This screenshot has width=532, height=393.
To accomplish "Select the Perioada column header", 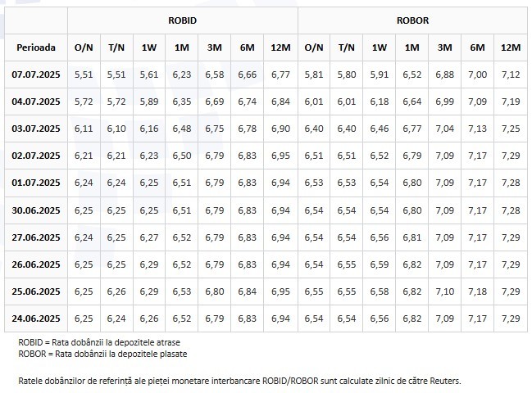I will click(x=36, y=47).
